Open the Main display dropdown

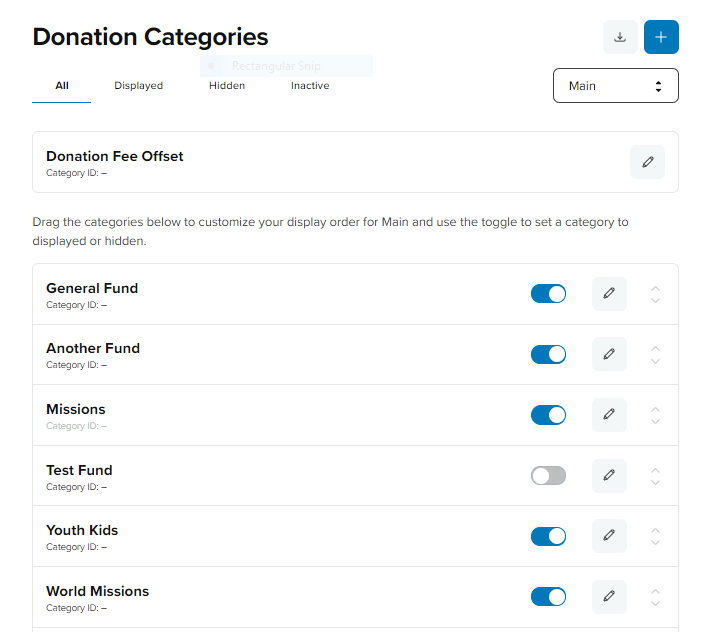coord(615,86)
